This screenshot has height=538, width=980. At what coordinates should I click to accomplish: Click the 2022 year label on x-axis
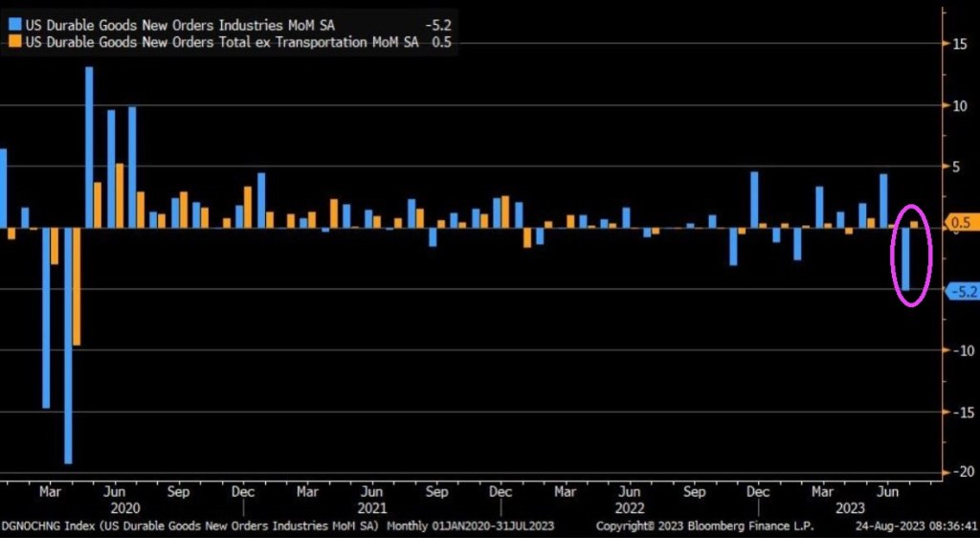(x=629, y=508)
